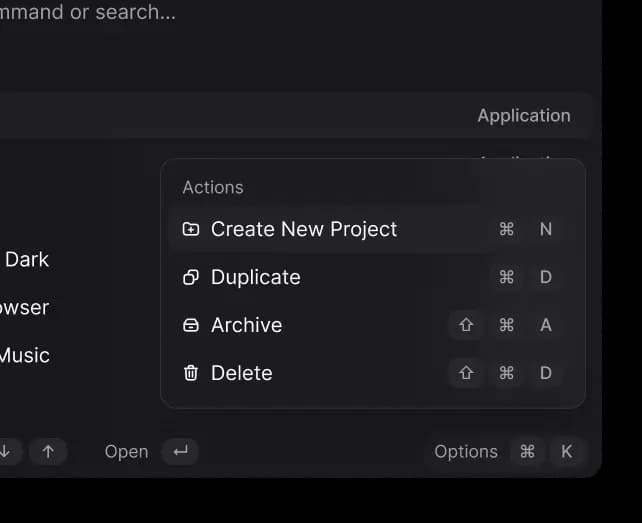
Task: Click the Actions section header
Action: (213, 188)
